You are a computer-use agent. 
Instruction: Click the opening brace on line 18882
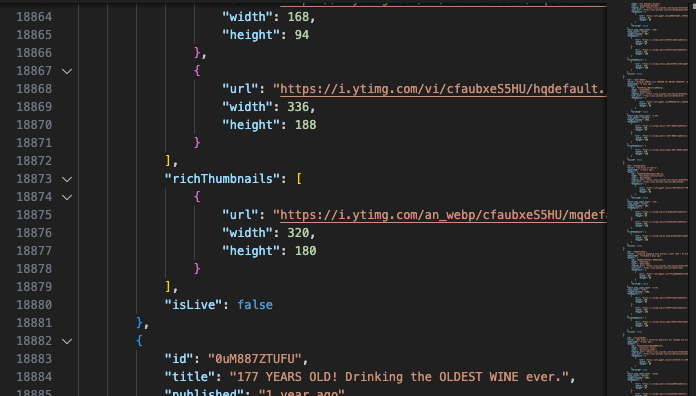[x=139, y=341]
